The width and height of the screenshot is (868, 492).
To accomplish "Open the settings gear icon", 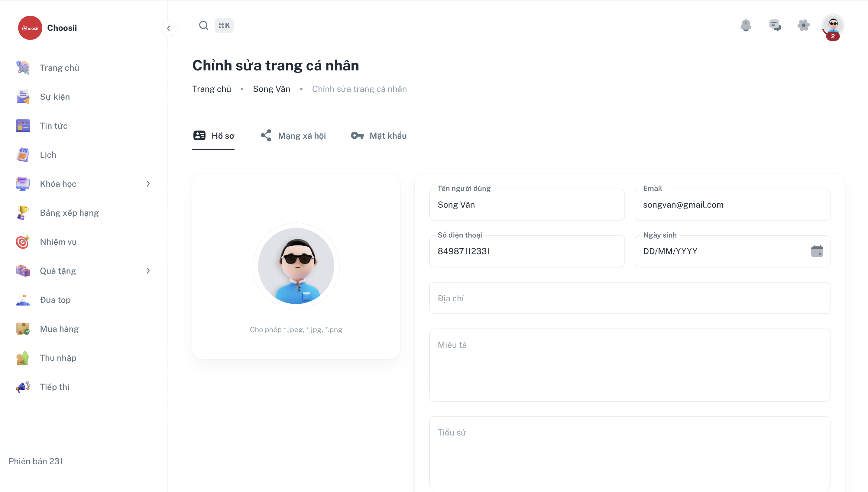I will tap(803, 25).
